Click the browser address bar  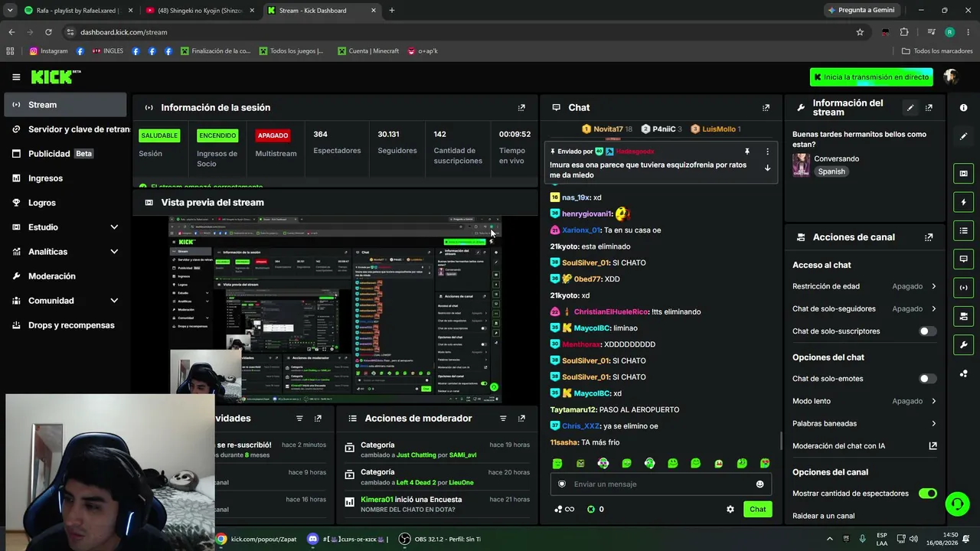[x=459, y=32]
